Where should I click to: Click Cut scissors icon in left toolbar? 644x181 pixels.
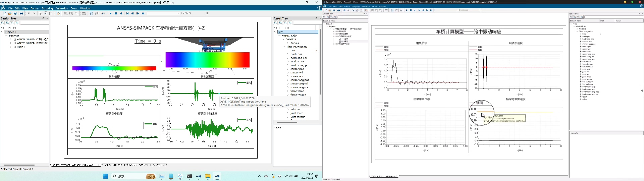40,13
